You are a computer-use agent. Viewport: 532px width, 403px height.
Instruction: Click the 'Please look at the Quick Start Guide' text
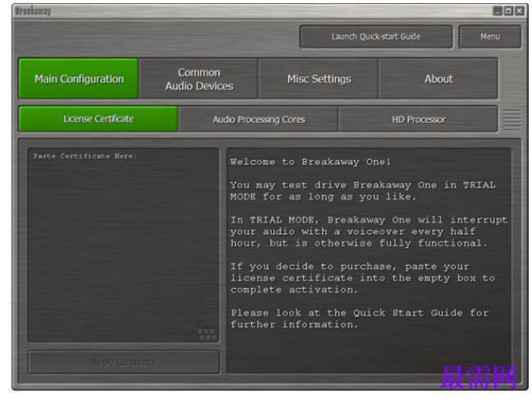(x=360, y=318)
